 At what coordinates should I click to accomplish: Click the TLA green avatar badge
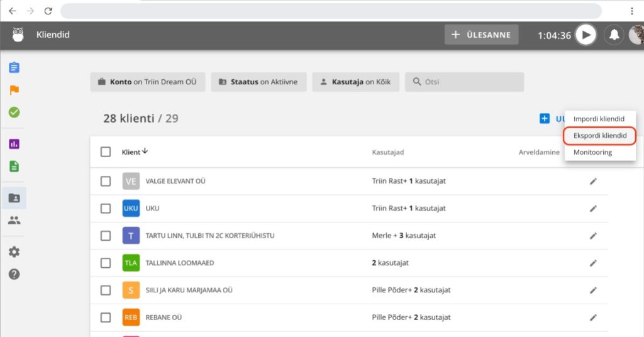(x=131, y=263)
